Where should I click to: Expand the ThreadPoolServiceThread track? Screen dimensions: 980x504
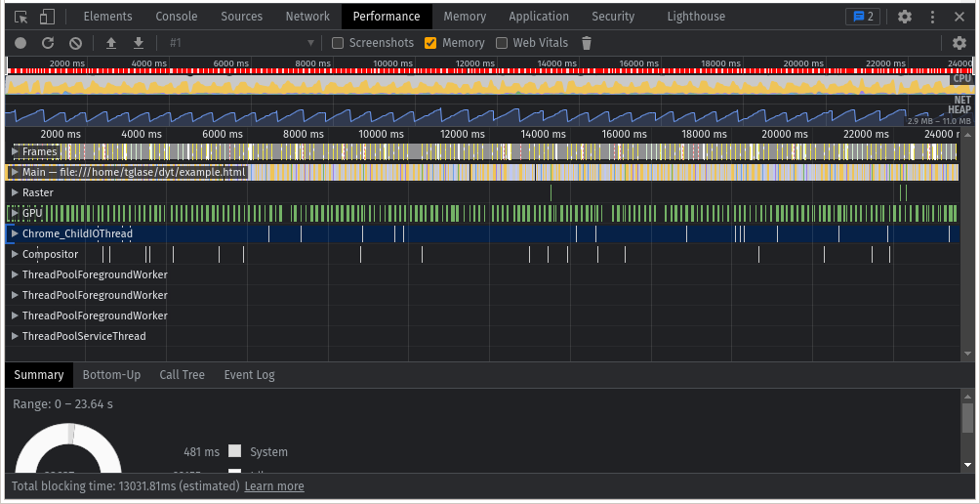tap(15, 336)
